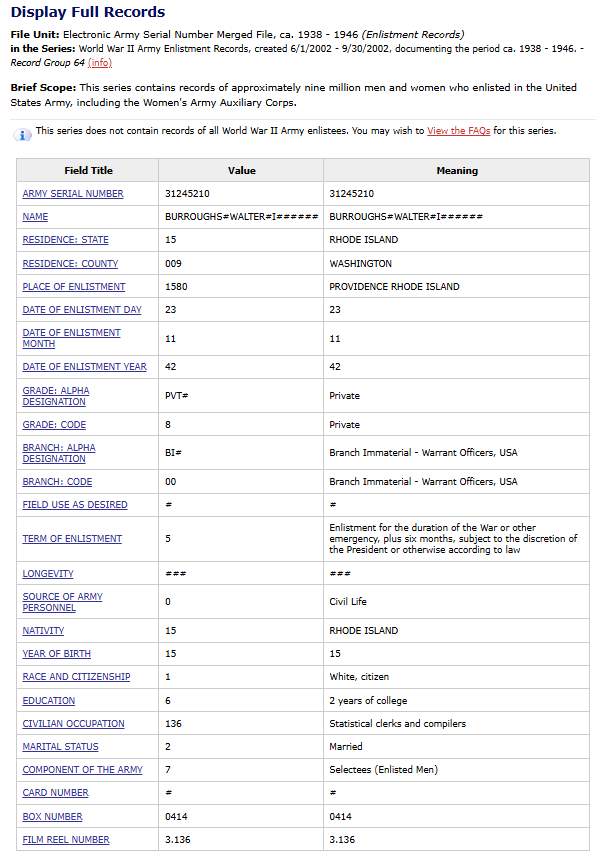Select RESIDENCE: STATE field link

pos(66,240)
